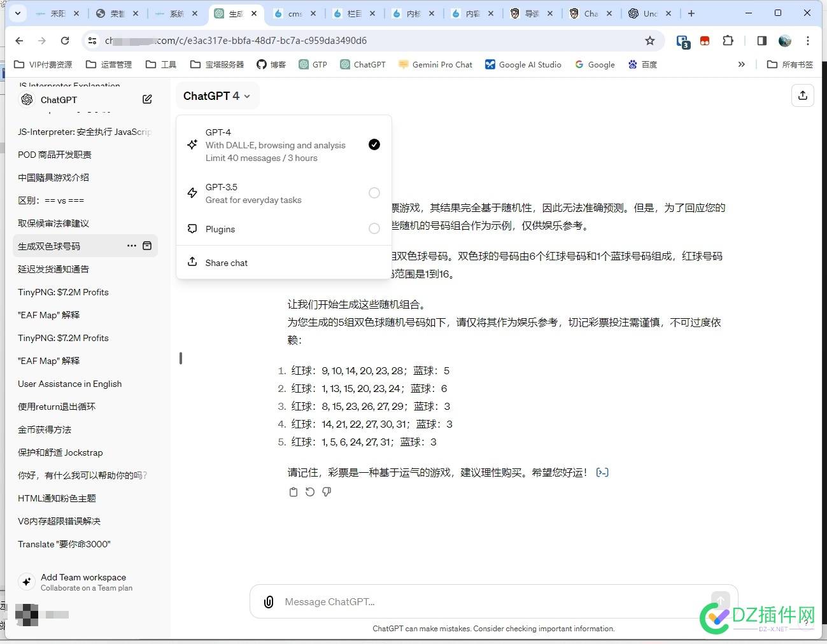This screenshot has width=827, height=644.
Task: Open the 金币获得方法 chat
Action: pos(85,430)
